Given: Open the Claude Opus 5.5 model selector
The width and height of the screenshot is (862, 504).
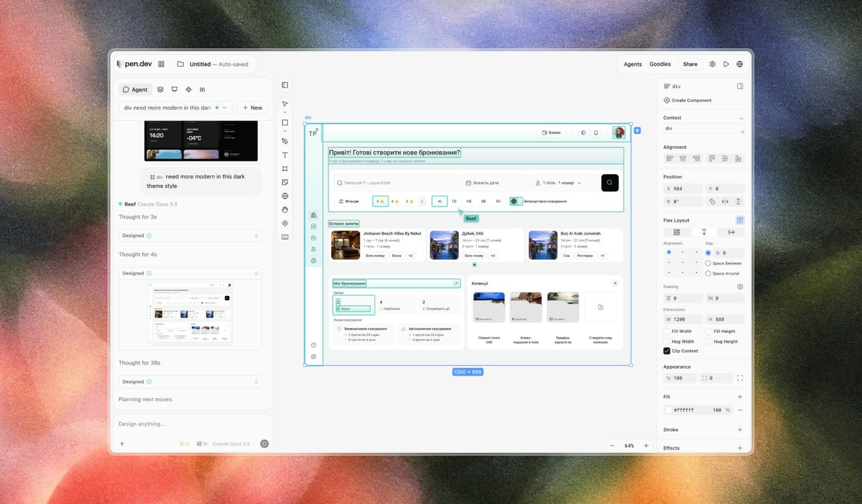Looking at the screenshot, I should click(x=234, y=444).
